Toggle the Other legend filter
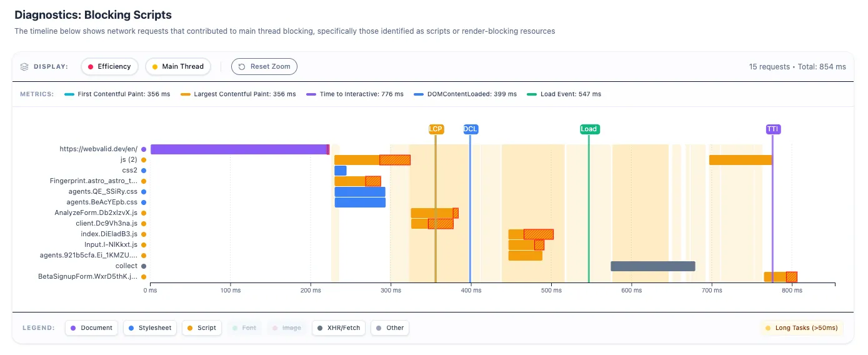The height and width of the screenshot is (355, 868). (389, 327)
